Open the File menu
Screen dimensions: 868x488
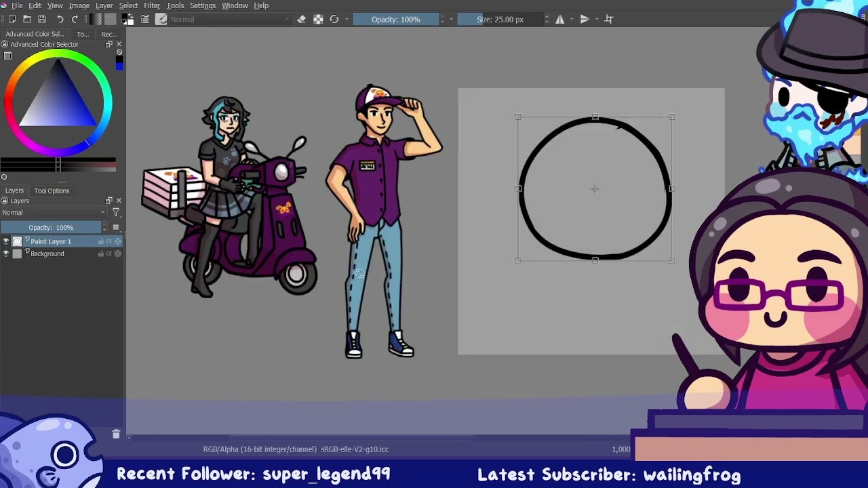click(17, 5)
